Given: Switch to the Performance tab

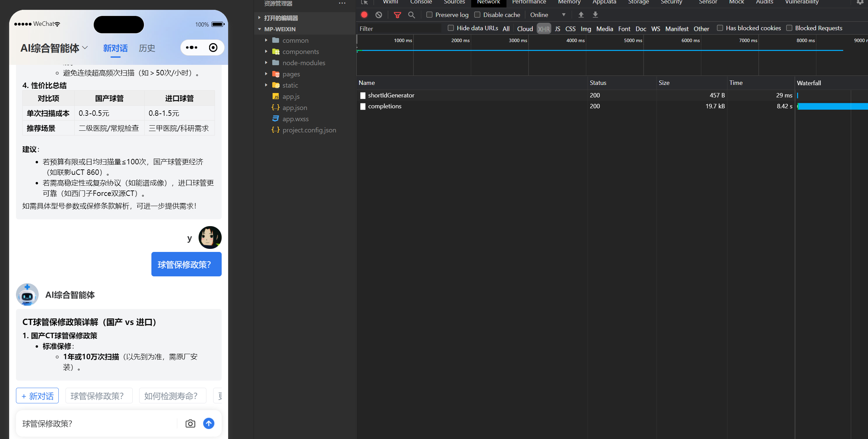Looking at the screenshot, I should pyautogui.click(x=529, y=2).
